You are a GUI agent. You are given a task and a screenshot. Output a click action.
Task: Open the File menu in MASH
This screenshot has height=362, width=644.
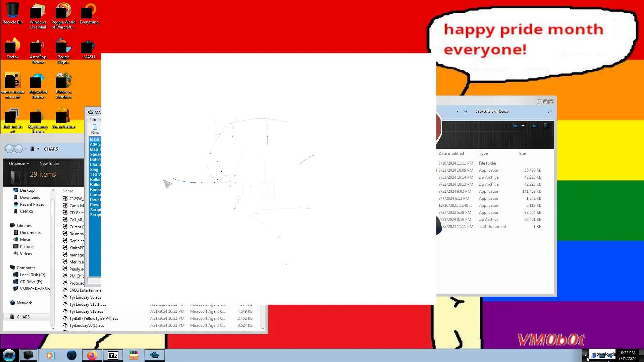(x=93, y=119)
